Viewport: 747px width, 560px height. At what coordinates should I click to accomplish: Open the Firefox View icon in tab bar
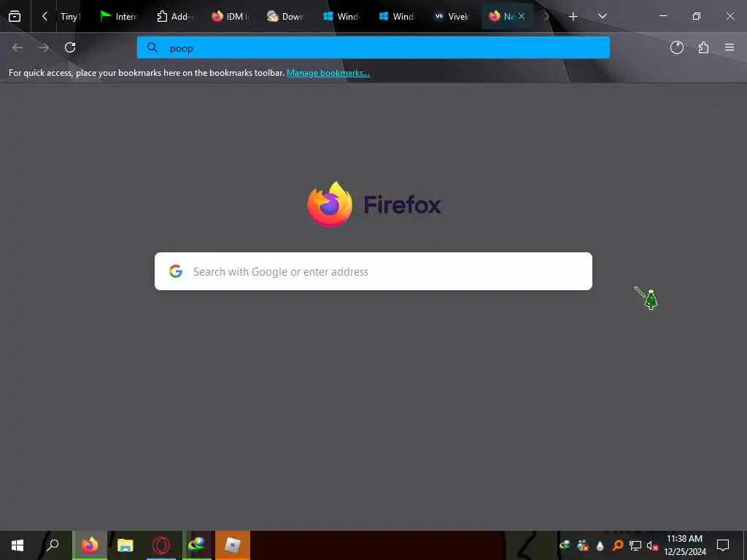15,16
